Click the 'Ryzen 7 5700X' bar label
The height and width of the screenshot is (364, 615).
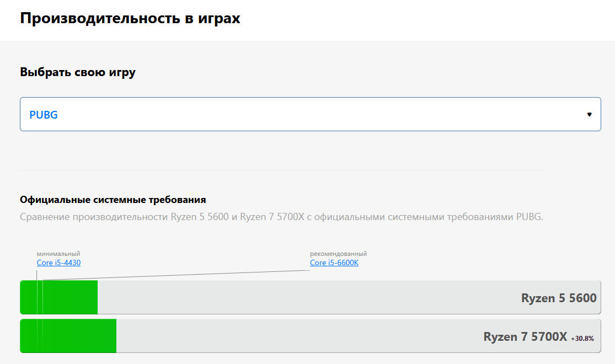[525, 337]
